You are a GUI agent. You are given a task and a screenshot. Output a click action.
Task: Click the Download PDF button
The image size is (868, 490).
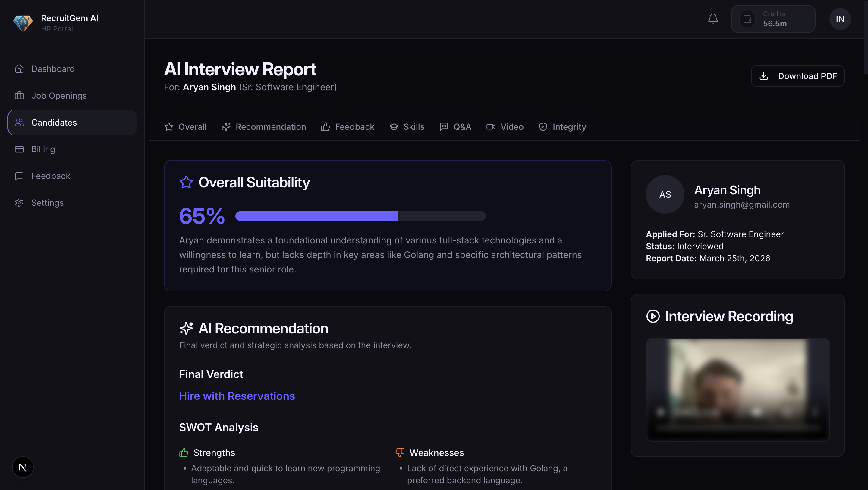coord(797,76)
